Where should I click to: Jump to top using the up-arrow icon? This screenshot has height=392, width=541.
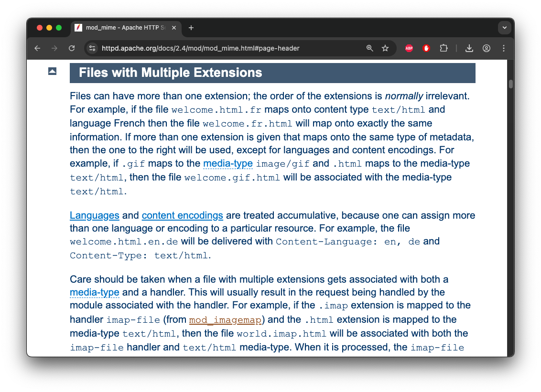pos(53,71)
